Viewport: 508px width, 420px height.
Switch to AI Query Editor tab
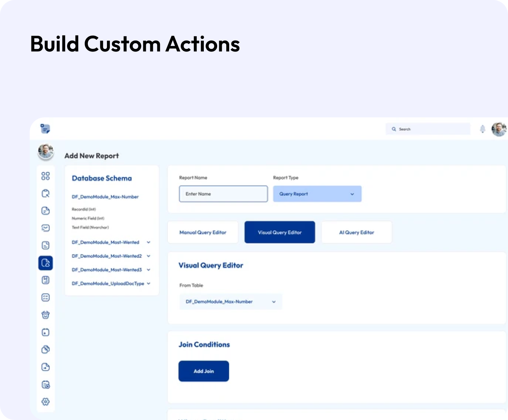click(x=356, y=233)
